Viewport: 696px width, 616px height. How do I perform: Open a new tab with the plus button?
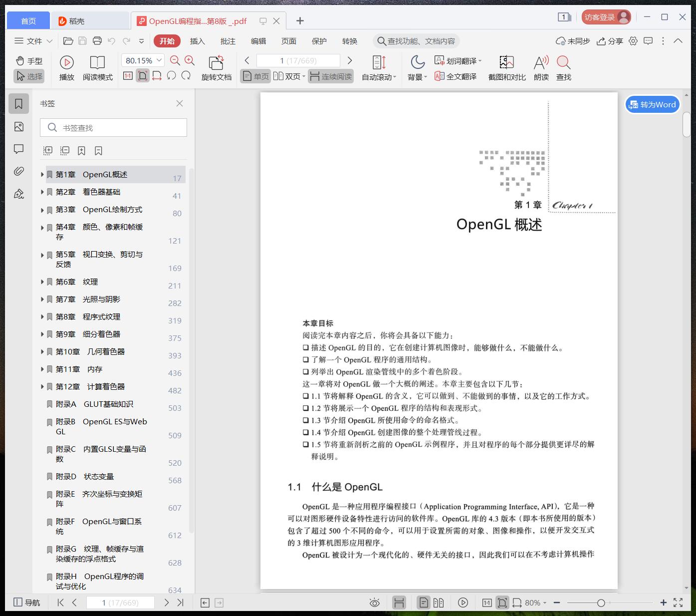coord(300,20)
